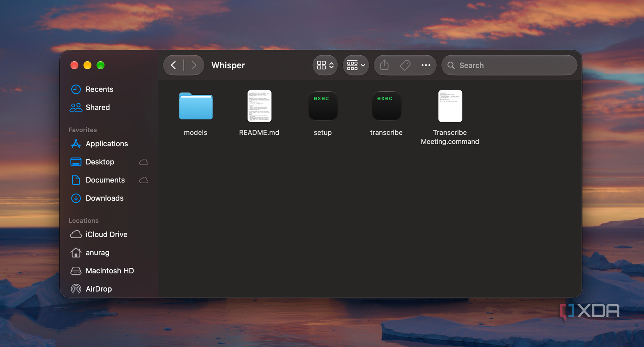Open the group-by options dropdown
The image size is (644, 347).
pos(356,65)
